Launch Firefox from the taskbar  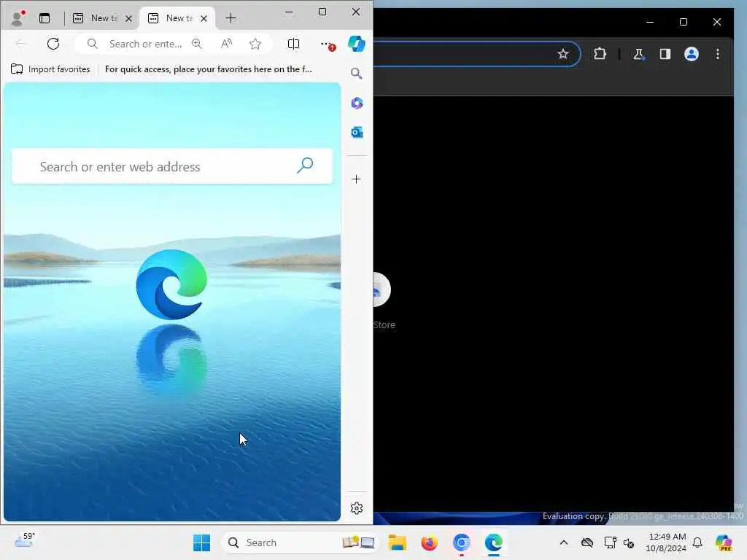pos(429,542)
